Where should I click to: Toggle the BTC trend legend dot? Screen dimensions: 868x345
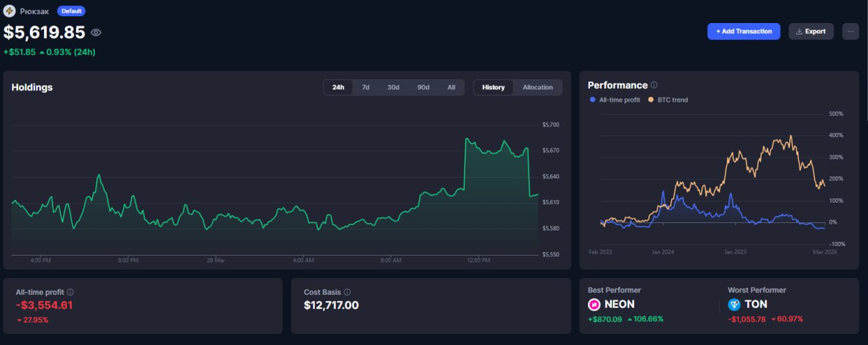(651, 100)
